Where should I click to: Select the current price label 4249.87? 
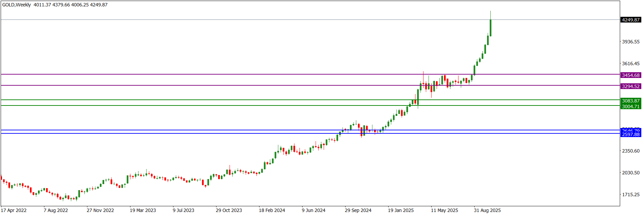(631, 20)
